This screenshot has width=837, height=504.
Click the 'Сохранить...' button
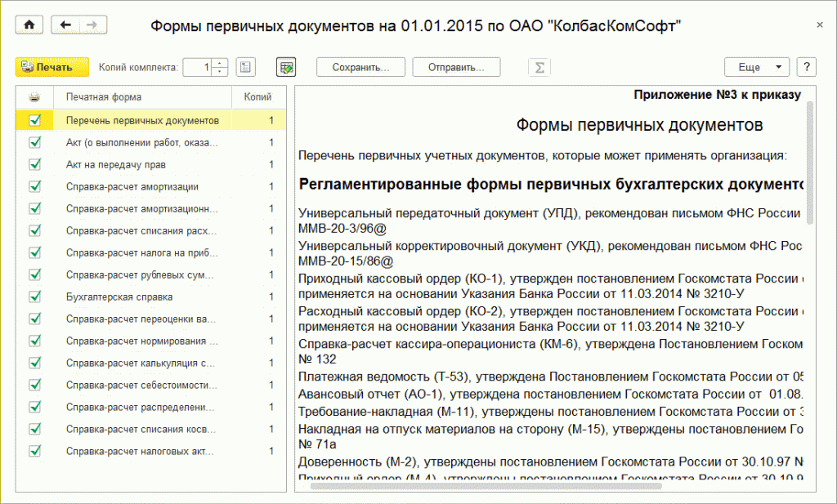click(x=360, y=67)
